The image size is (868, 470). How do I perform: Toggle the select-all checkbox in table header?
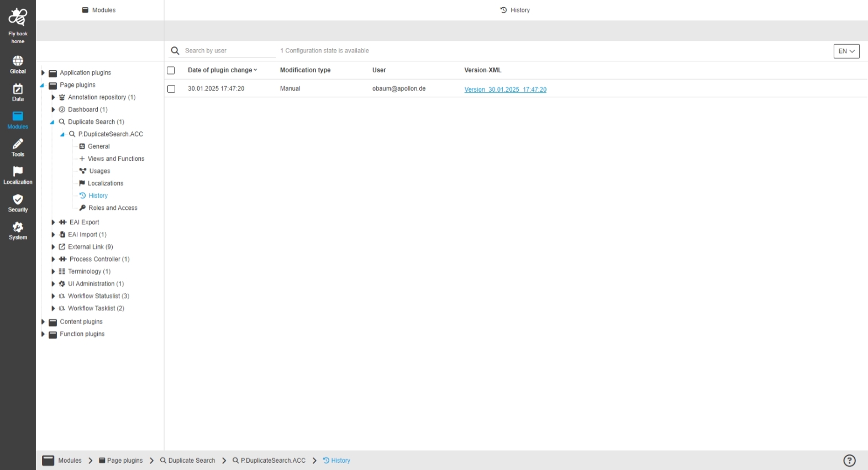[x=171, y=71]
